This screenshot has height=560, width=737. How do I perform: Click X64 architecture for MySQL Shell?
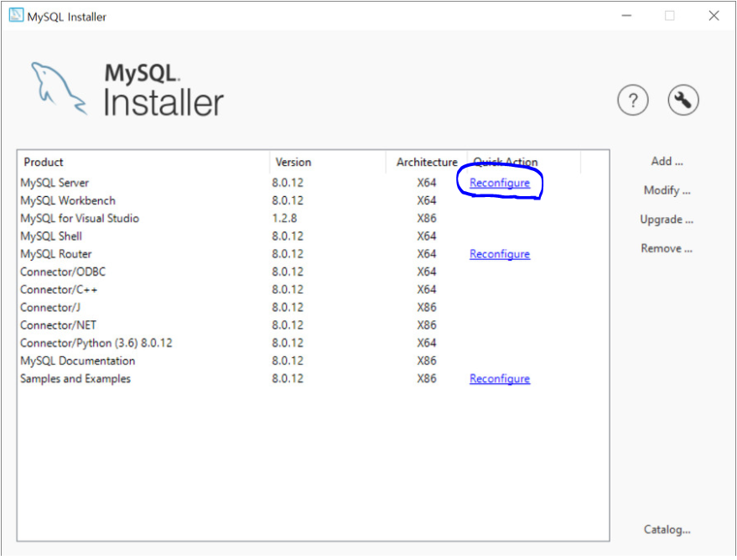coord(426,236)
